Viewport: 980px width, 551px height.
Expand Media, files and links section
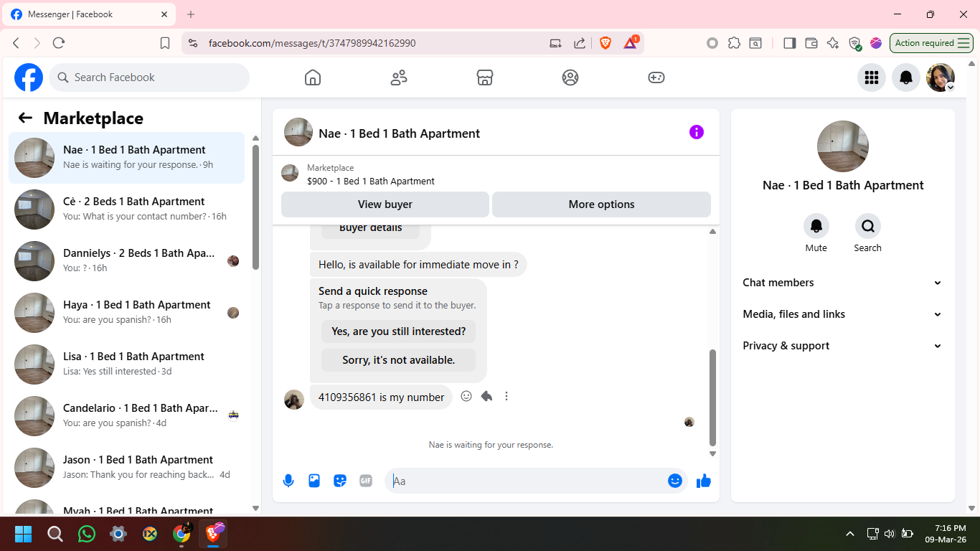click(842, 314)
